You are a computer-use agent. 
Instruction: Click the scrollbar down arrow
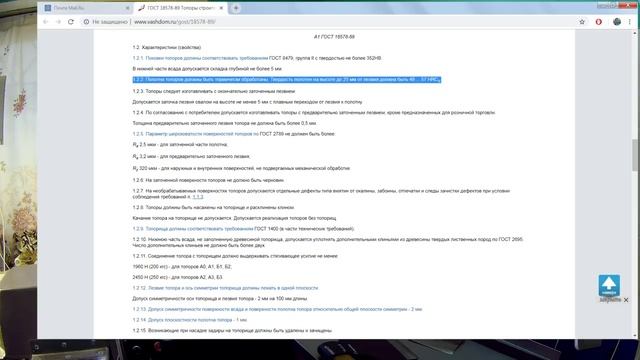(635, 336)
